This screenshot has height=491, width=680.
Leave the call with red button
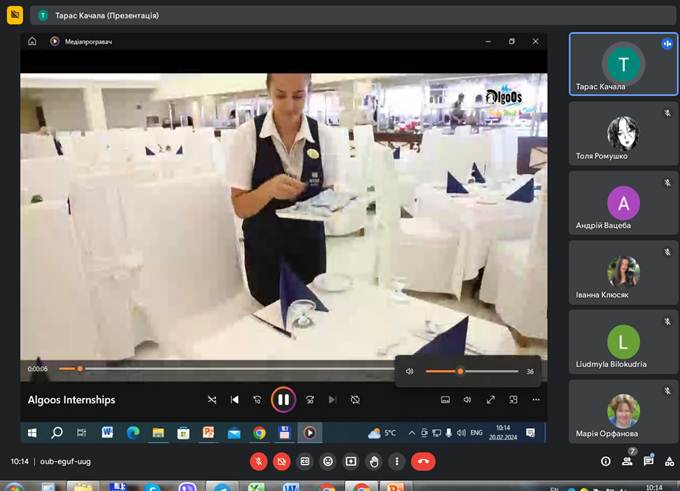point(423,461)
